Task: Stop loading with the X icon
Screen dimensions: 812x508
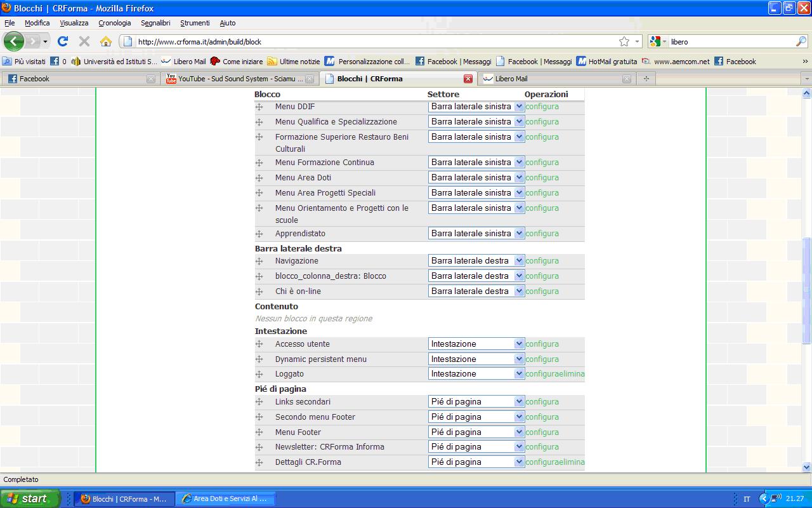Action: tap(84, 41)
